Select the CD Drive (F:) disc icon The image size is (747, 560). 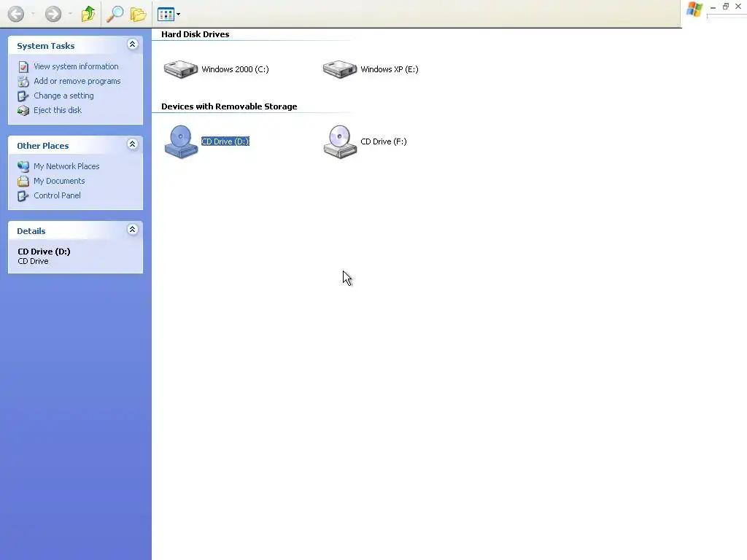(340, 141)
